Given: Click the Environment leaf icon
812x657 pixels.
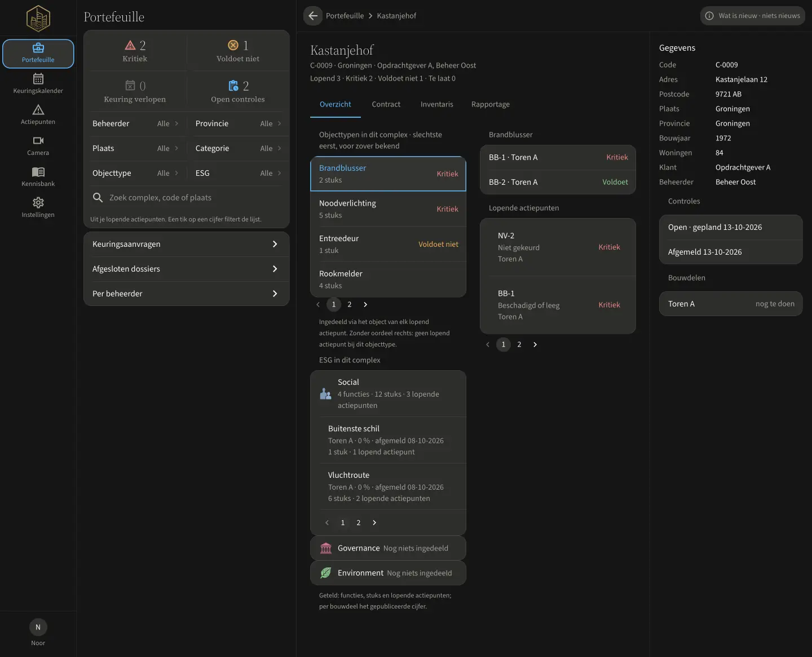Looking at the screenshot, I should 326,573.
